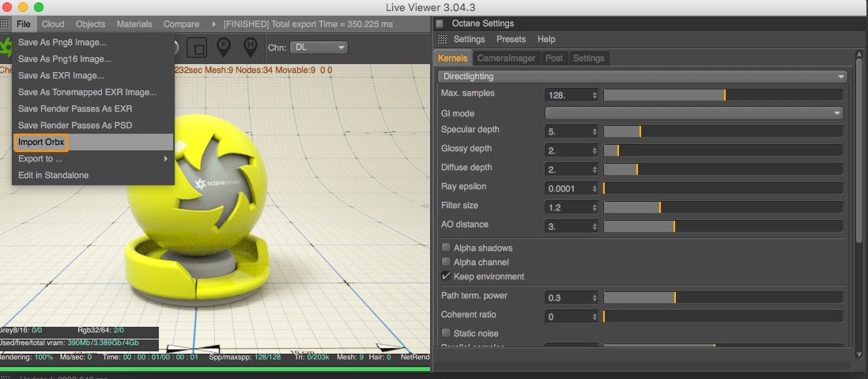
Task: Click the AO distance value field
Action: tap(568, 226)
